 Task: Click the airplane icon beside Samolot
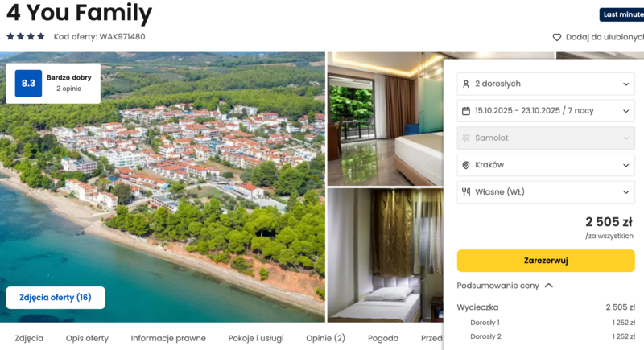click(466, 138)
